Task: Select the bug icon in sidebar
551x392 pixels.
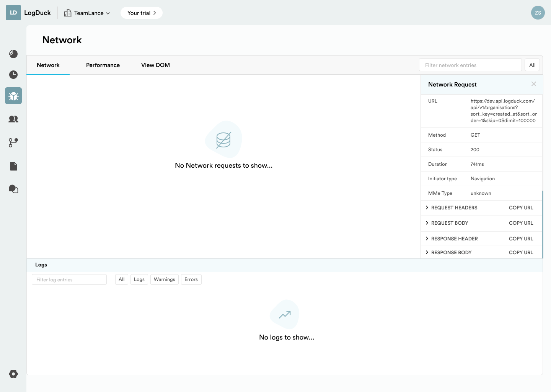Action: click(13, 96)
